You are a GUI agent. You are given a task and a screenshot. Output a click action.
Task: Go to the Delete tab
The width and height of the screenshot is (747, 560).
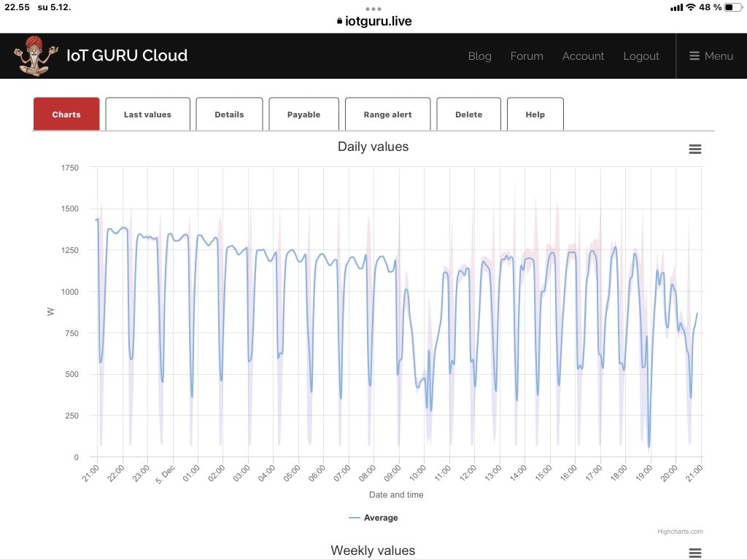point(468,114)
